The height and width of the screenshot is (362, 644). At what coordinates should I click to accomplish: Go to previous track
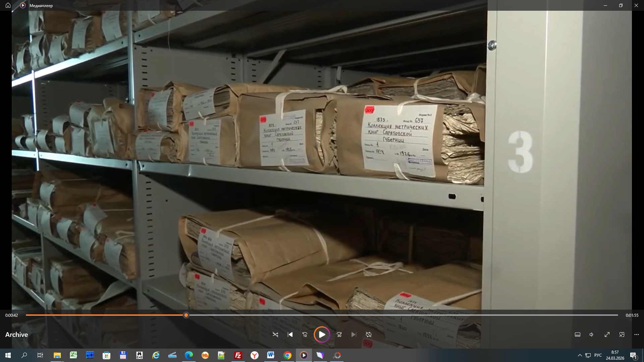pos(290,335)
